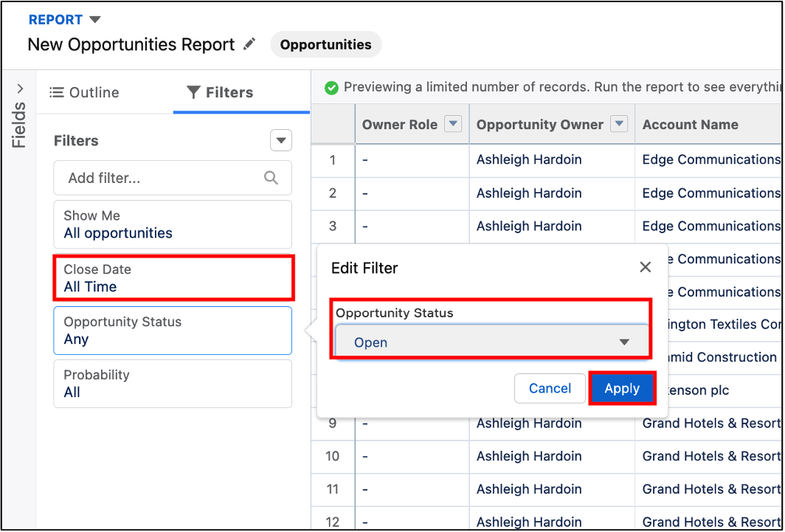Open the Probability filter
The image size is (785, 532).
coord(173,384)
